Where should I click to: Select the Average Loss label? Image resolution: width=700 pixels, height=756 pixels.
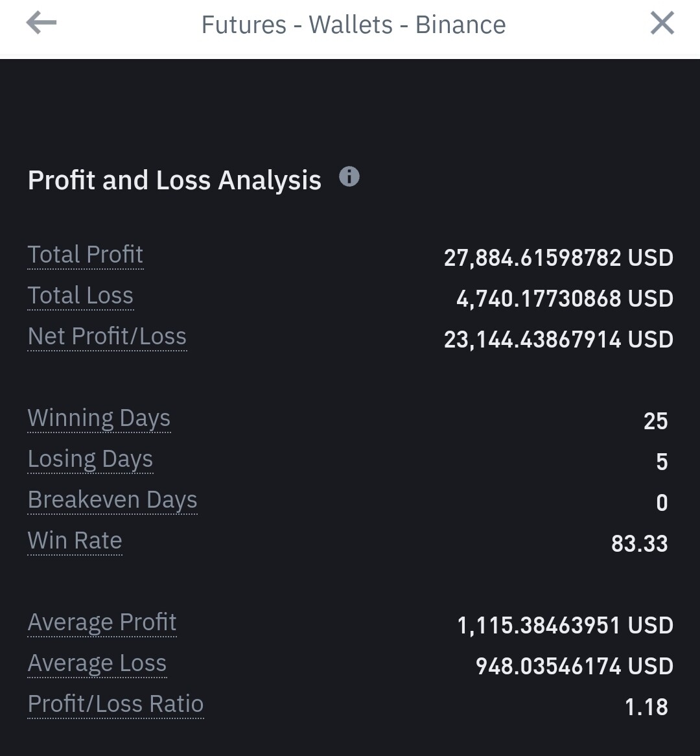coord(97,663)
